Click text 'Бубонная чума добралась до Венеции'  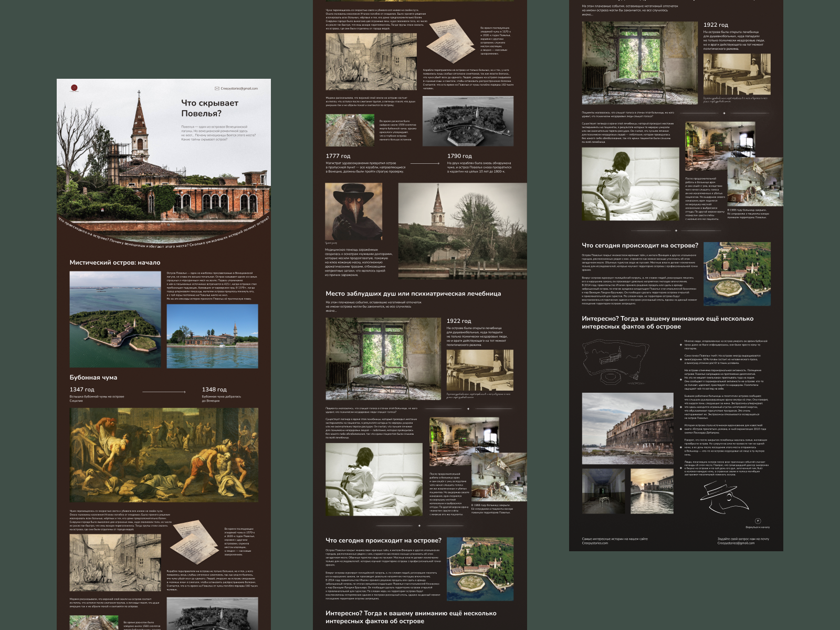pos(222,398)
